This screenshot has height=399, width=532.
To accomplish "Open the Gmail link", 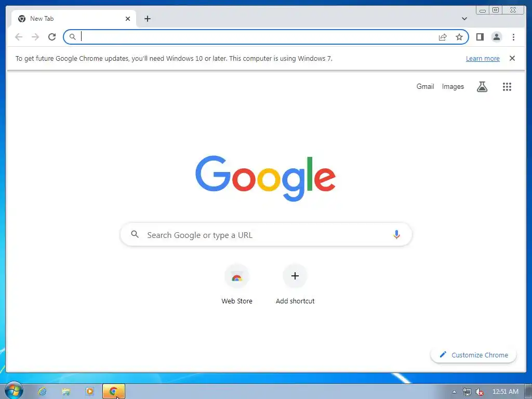I will coord(425,87).
